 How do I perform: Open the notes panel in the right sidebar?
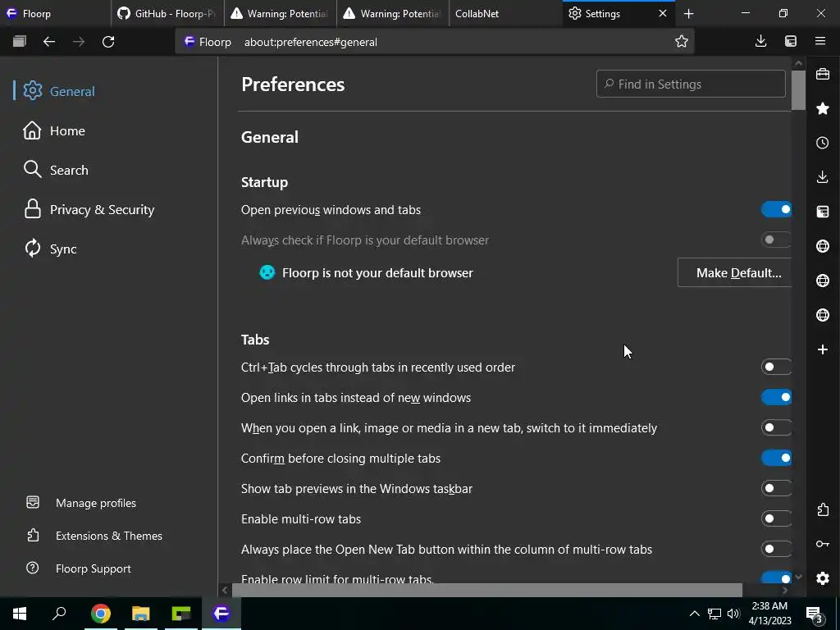coord(823,212)
